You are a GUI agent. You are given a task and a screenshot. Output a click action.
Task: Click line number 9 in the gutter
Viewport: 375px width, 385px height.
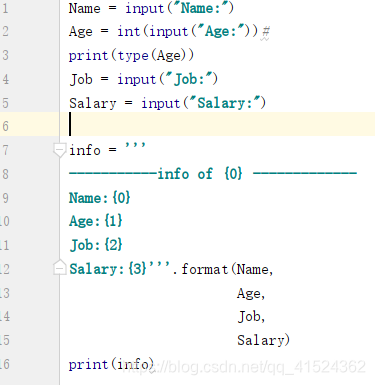(x=5, y=198)
